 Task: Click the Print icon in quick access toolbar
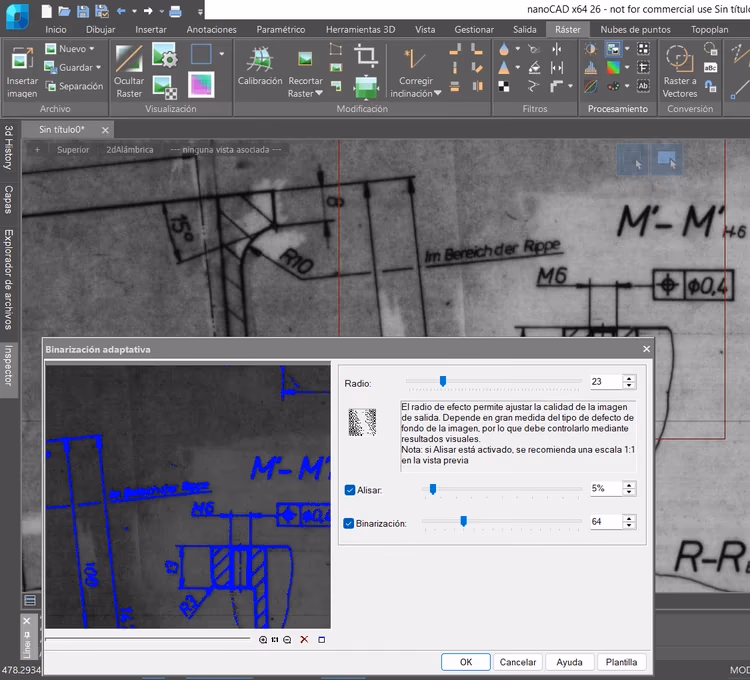click(x=176, y=11)
